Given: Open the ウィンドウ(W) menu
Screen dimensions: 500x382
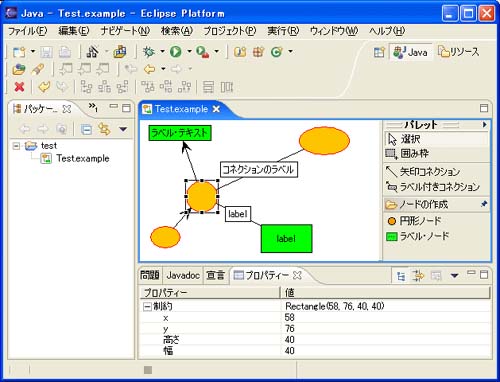Looking at the screenshot, I should click(334, 31).
